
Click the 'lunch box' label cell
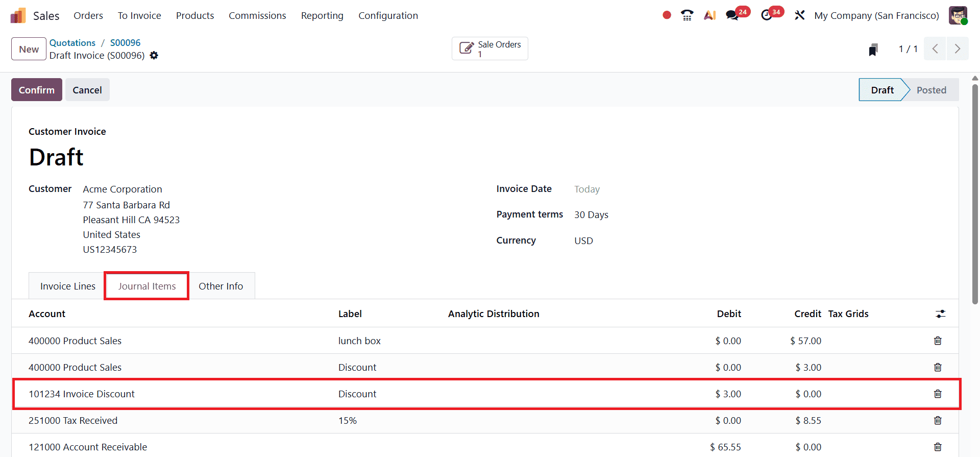click(359, 341)
